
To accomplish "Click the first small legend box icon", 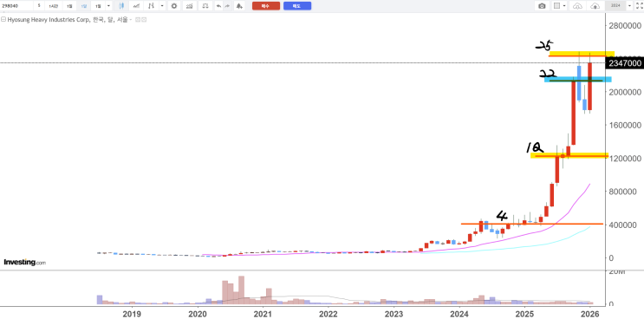I will click(138, 19).
